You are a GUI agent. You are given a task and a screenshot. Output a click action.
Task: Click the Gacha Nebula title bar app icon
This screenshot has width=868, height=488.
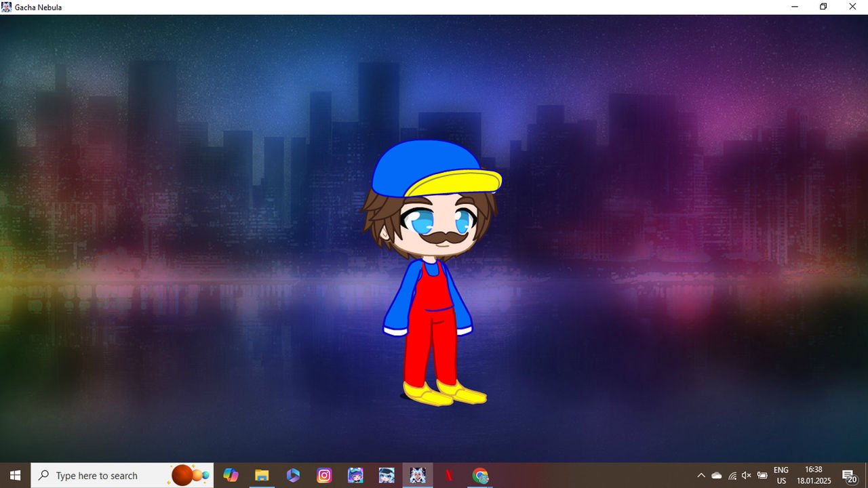point(7,7)
